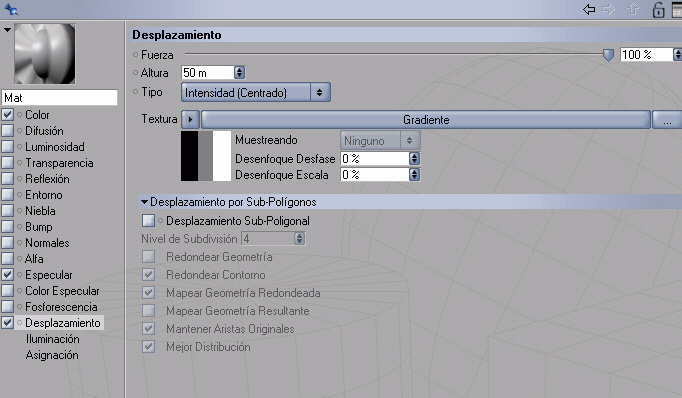This screenshot has height=398, width=682.
Task: Click the material preview thumbnail
Action: pyautogui.click(x=45, y=54)
